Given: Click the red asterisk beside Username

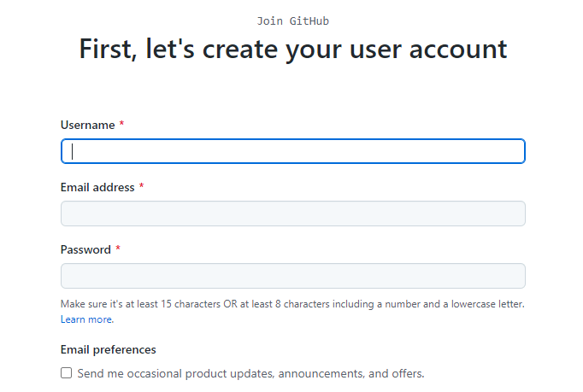Looking at the screenshot, I should 121,124.
